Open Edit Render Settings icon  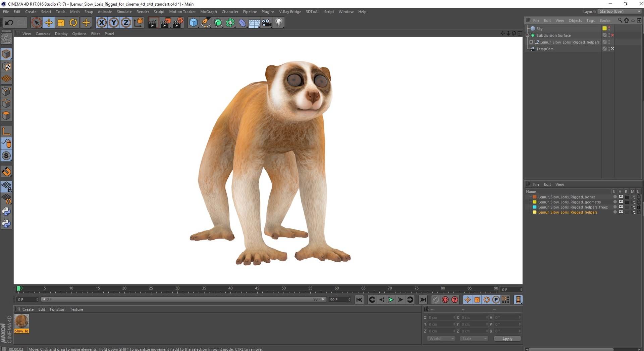coord(178,23)
